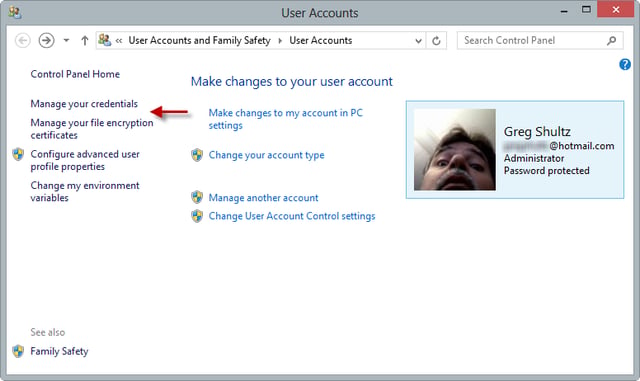Image resolution: width=640 pixels, height=381 pixels.
Task: Click the Greg Shultz account name
Action: (537, 131)
